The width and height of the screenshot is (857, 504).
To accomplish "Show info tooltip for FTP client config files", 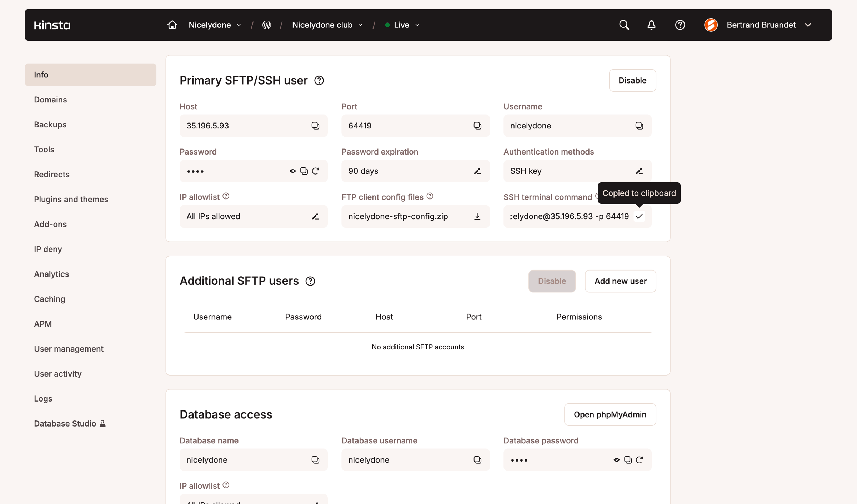I will pos(430,196).
